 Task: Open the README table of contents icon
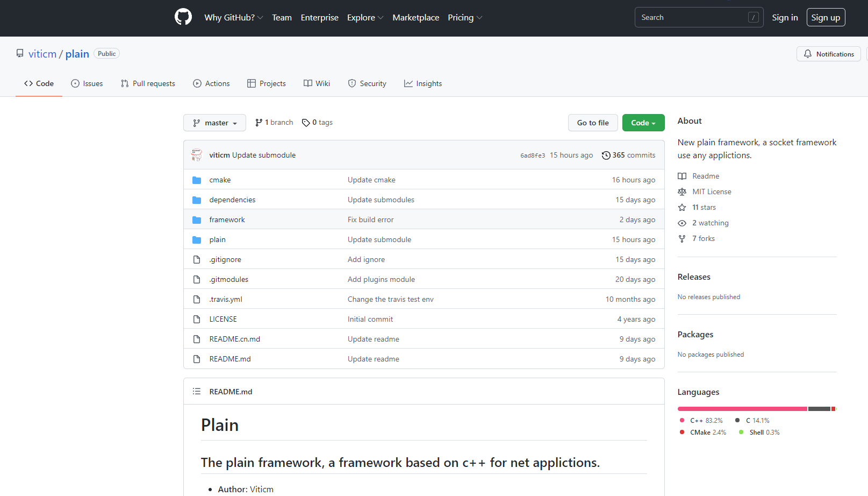coord(197,392)
